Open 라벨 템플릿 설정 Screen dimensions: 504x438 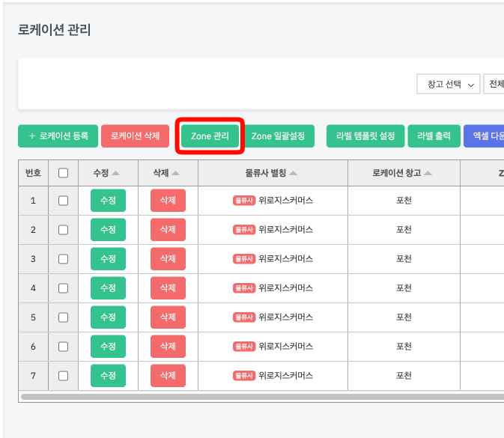[365, 136]
